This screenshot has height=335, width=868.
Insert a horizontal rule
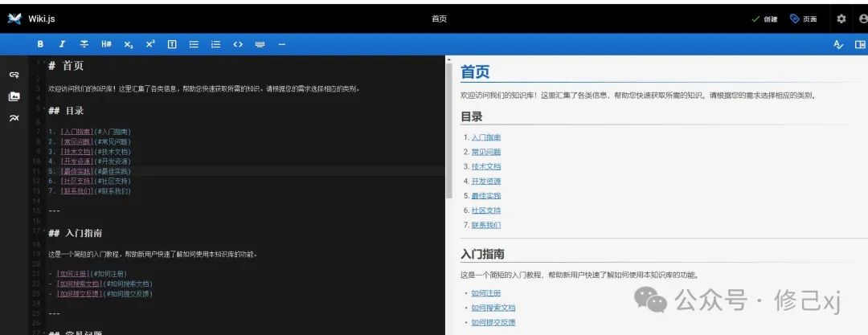[282, 44]
